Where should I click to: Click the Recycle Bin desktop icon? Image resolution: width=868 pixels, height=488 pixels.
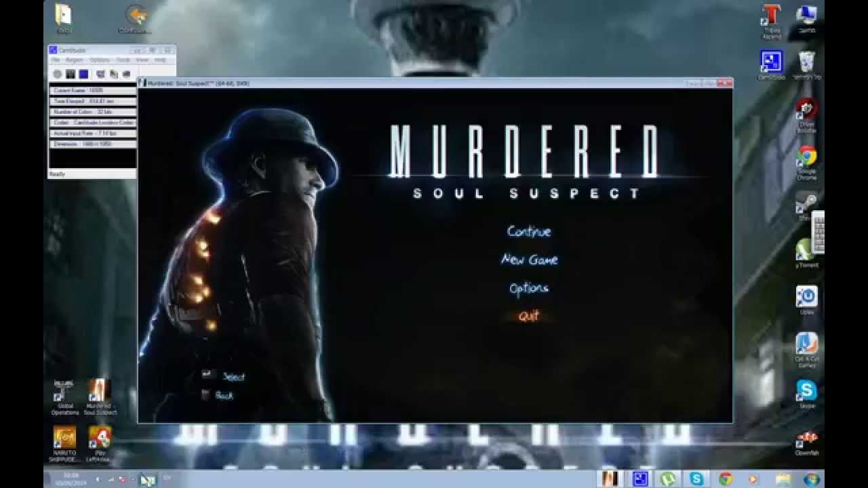point(807,66)
